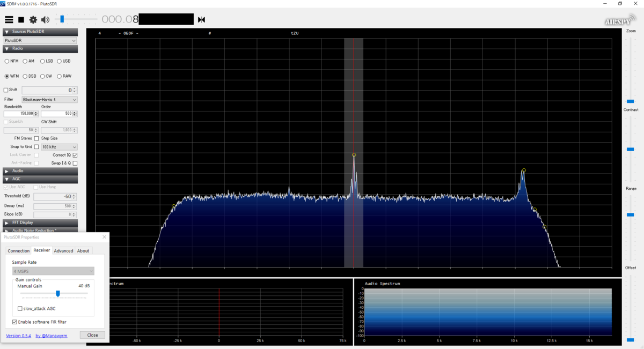This screenshot has height=349, width=644.
Task: Collapse the AGC panel
Action: (40, 179)
